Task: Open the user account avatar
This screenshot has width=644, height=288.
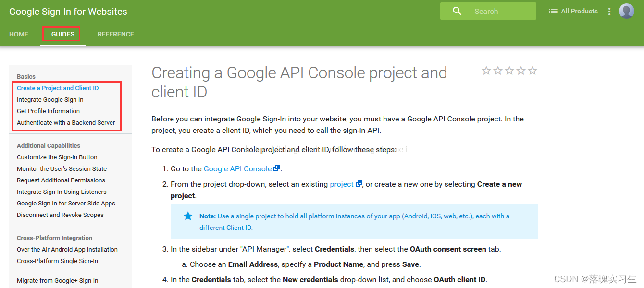Action: coord(626,11)
